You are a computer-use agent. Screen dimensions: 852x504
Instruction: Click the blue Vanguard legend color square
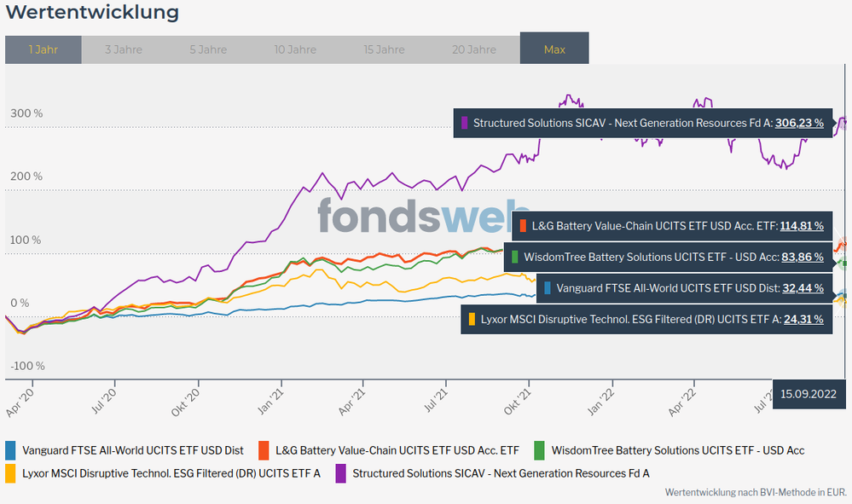11,450
